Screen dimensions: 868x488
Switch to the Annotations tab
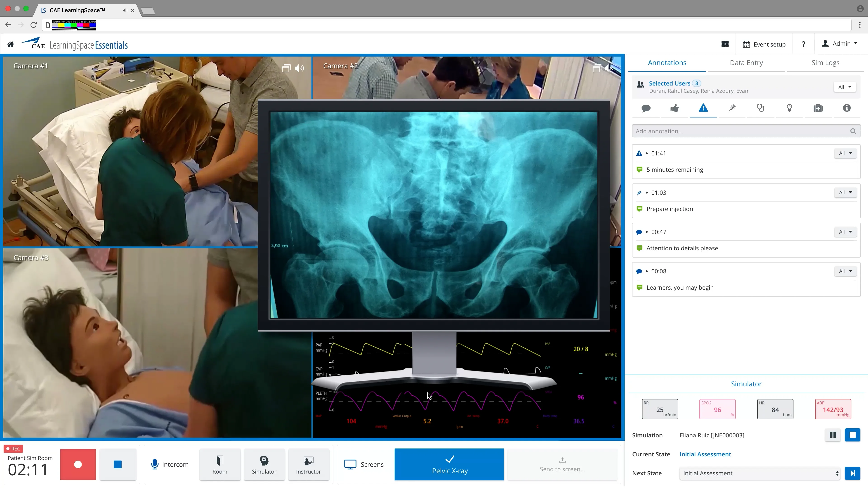click(667, 63)
